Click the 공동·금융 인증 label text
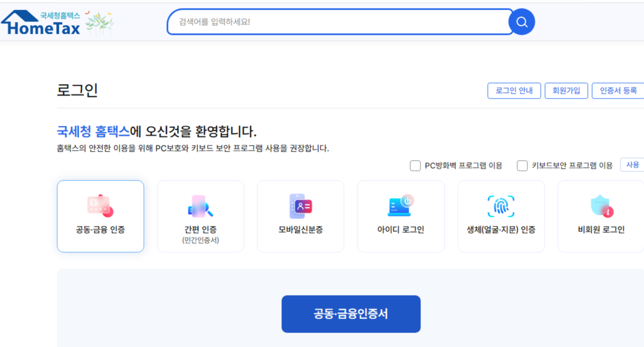 pyautogui.click(x=100, y=230)
